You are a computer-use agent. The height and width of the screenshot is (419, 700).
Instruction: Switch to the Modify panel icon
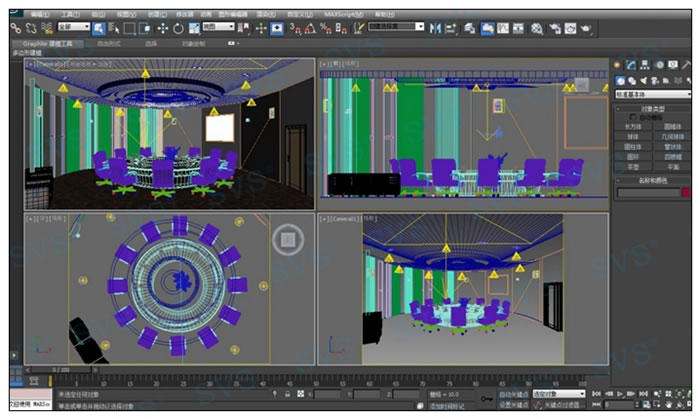pyautogui.click(x=631, y=65)
